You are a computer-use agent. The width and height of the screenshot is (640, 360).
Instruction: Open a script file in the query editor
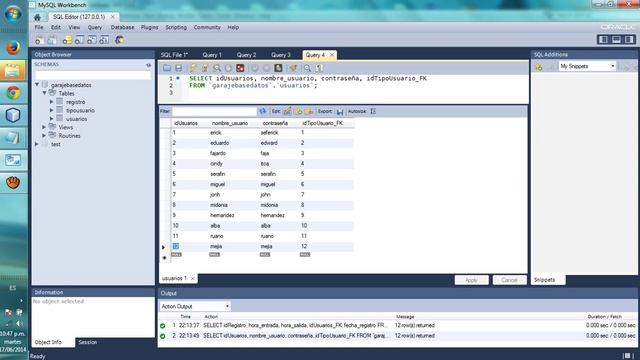point(167,68)
